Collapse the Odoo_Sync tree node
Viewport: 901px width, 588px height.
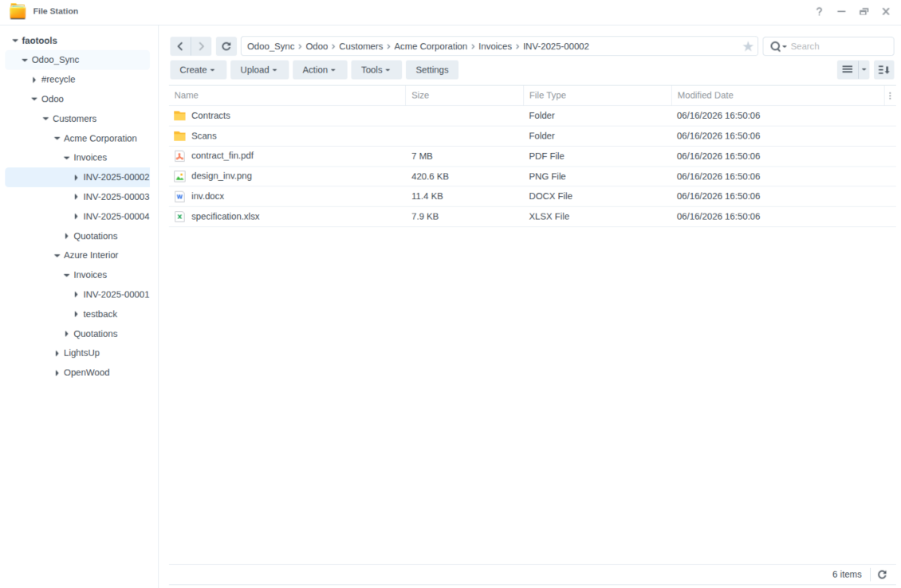[x=25, y=60]
